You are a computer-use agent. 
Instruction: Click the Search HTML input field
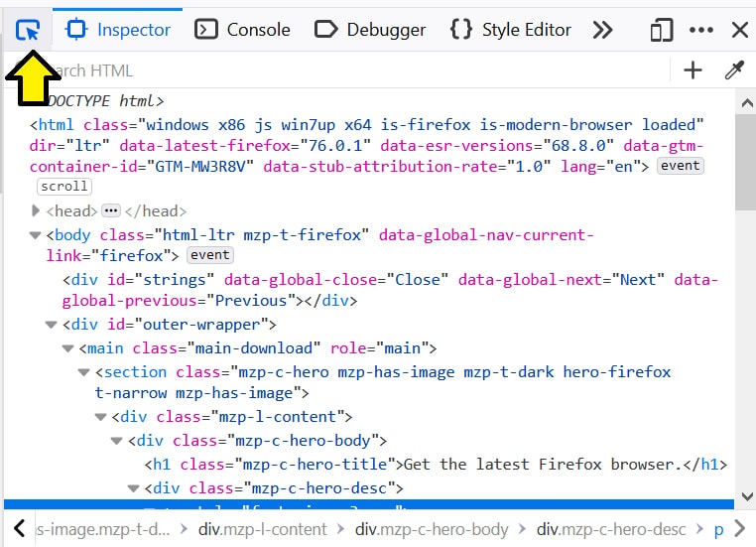(x=347, y=70)
